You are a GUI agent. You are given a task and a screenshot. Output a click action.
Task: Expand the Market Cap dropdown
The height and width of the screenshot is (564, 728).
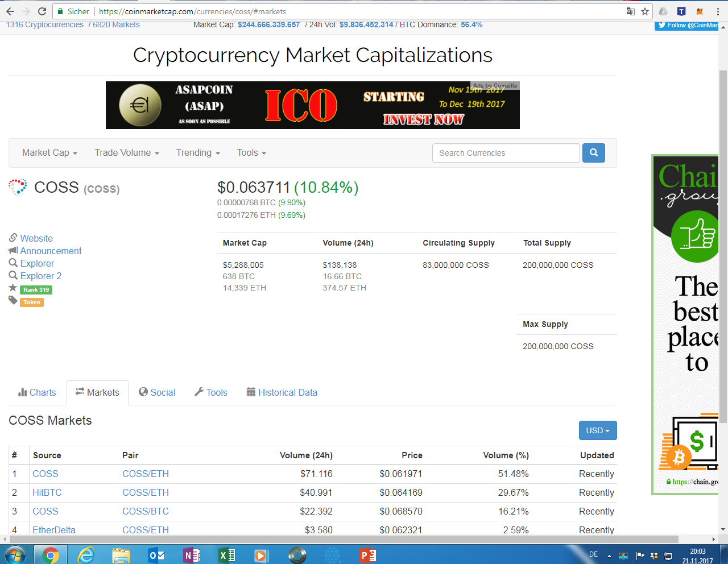(49, 152)
